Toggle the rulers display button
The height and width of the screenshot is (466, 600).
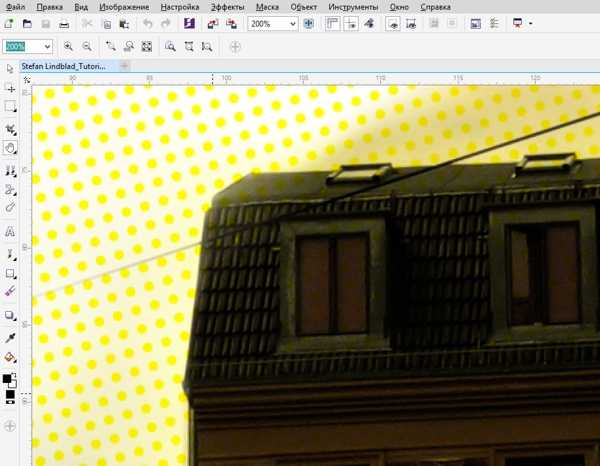(332, 24)
